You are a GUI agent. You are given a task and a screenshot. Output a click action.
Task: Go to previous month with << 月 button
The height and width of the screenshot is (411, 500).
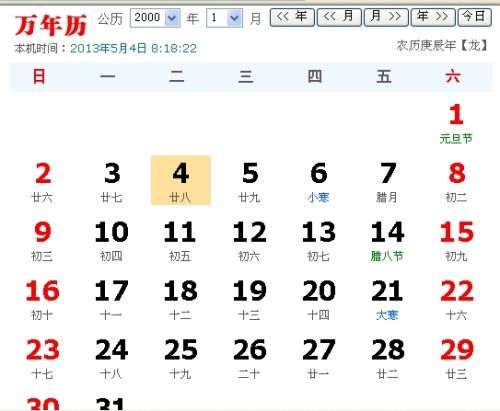[x=339, y=17]
